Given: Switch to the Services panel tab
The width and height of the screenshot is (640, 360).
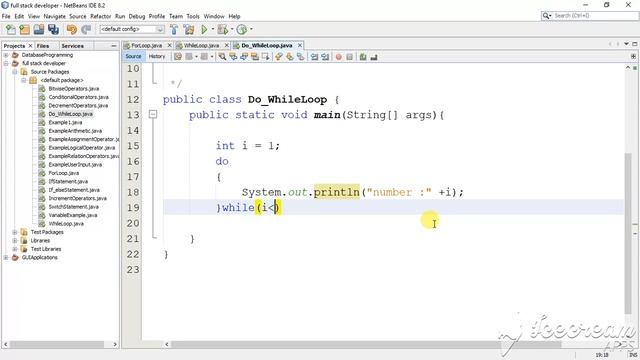Looking at the screenshot, I should (x=73, y=46).
